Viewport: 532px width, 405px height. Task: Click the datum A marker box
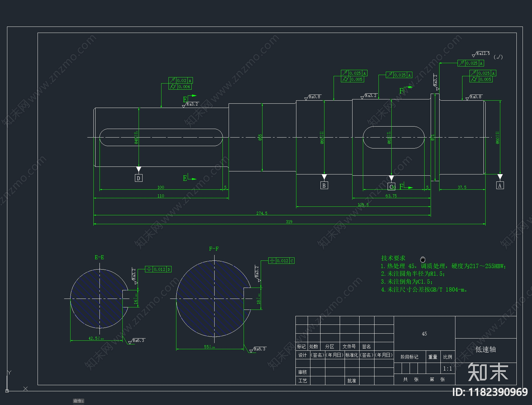pos(499,186)
